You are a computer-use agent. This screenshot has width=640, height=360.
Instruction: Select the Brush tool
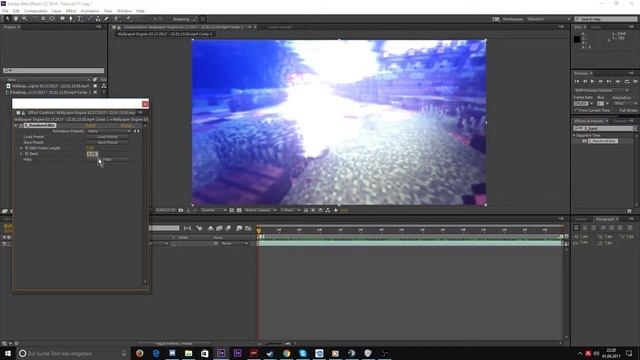tap(90, 19)
